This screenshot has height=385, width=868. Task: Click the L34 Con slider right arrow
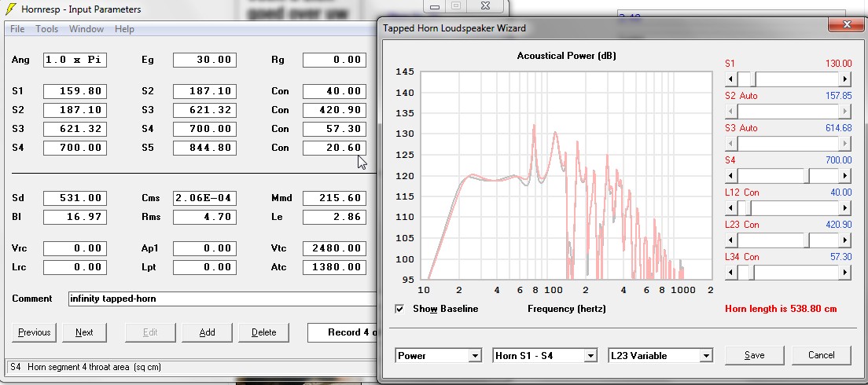[x=845, y=272]
